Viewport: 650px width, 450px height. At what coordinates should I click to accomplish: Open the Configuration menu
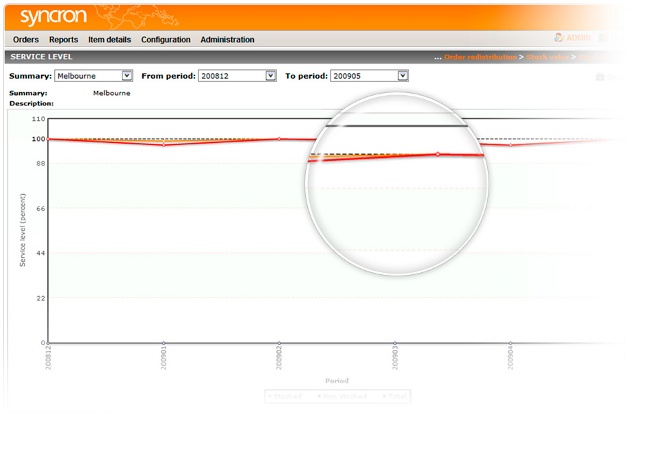165,40
